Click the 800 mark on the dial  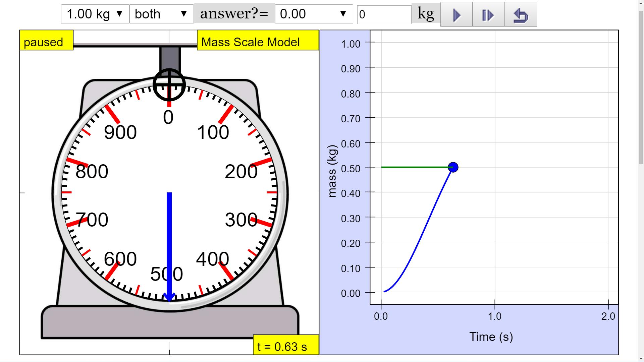92,172
